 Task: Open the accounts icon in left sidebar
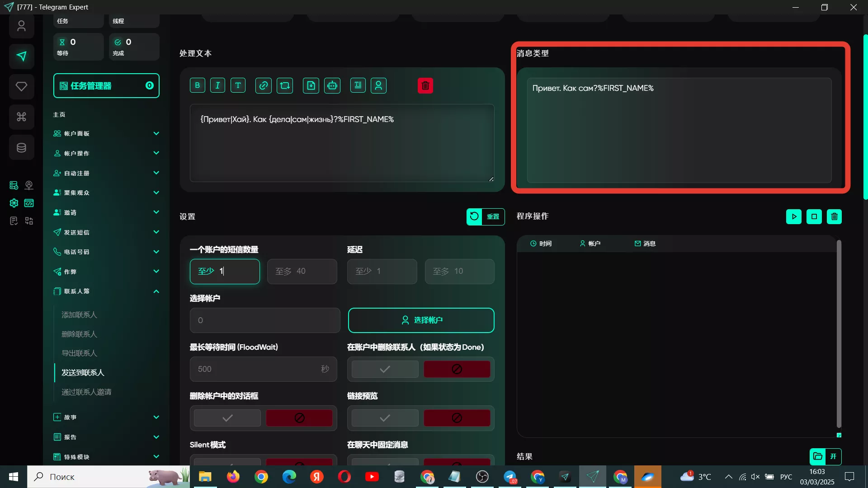pyautogui.click(x=21, y=26)
